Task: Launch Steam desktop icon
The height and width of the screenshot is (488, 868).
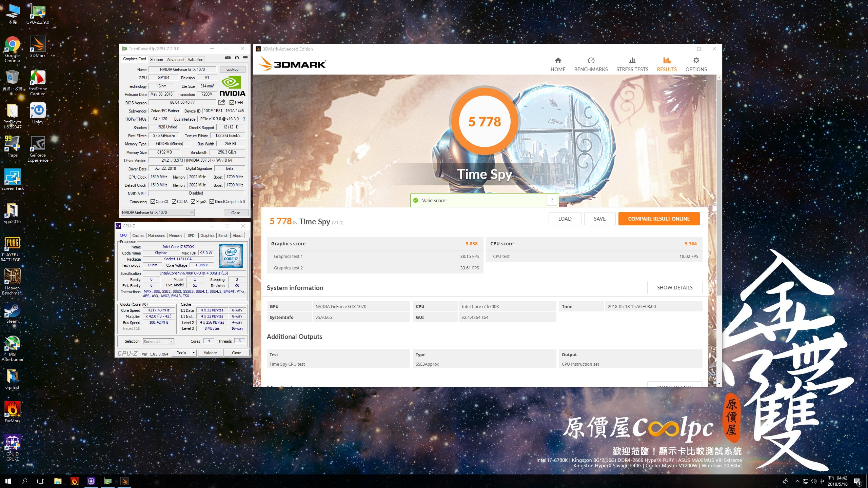Action: [x=12, y=312]
